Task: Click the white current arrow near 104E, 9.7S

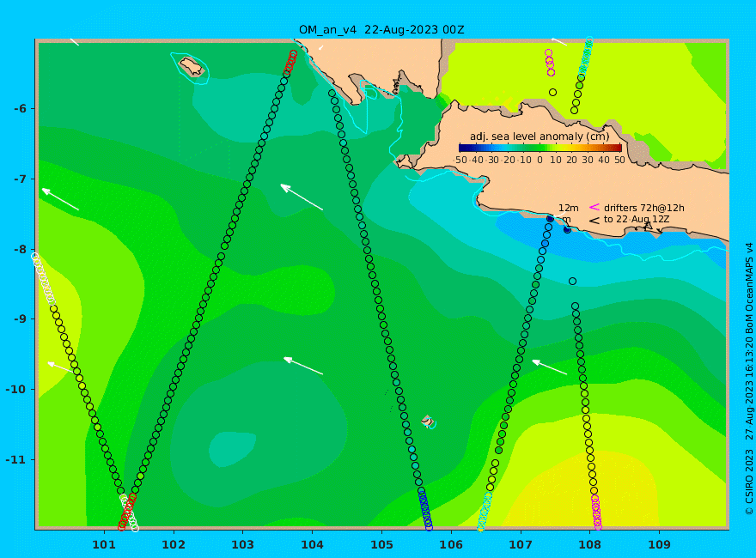Action: point(302,366)
